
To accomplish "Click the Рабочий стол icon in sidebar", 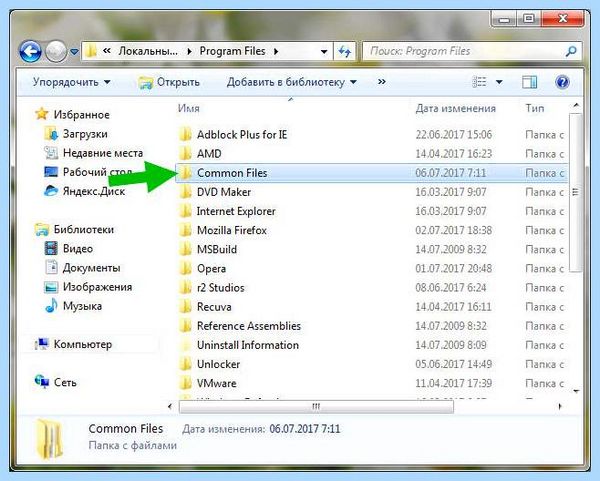I will point(51,172).
